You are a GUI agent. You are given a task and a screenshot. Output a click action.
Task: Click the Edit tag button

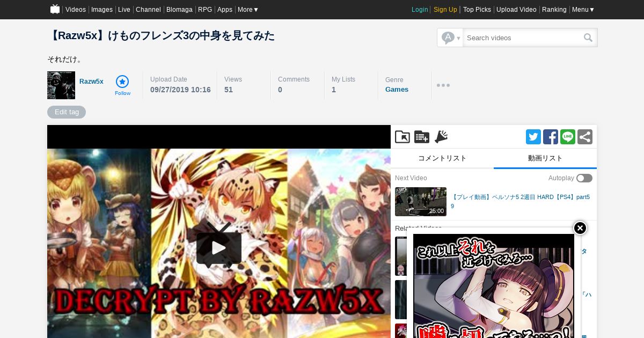pyautogui.click(x=67, y=112)
